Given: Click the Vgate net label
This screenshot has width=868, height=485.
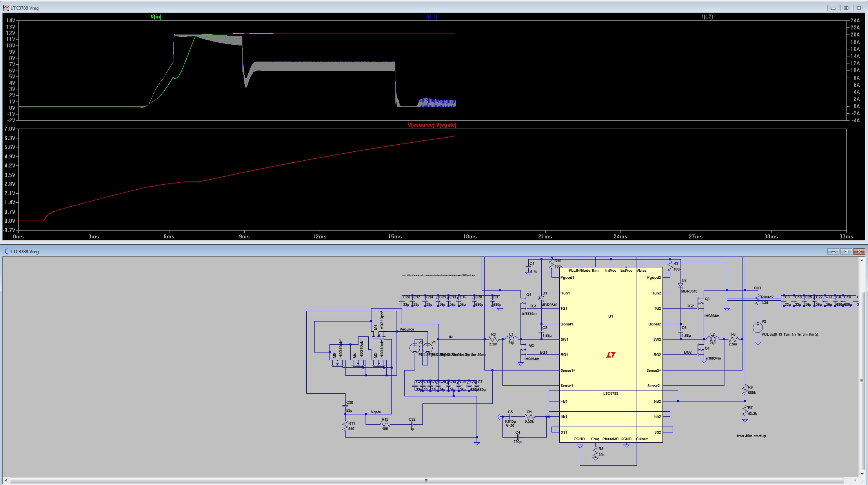Looking at the screenshot, I should pos(376,412).
